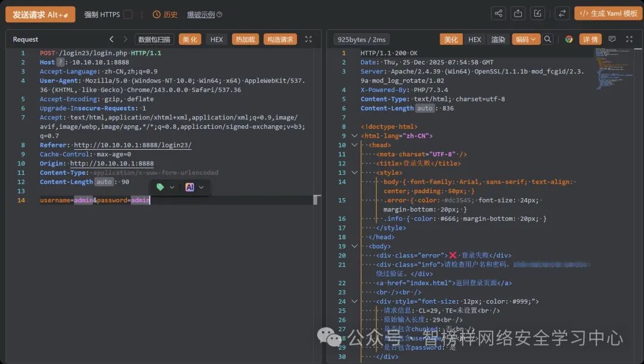Click the Request panel title label
Image resolution: width=644 pixels, height=364 pixels.
pyautogui.click(x=26, y=39)
